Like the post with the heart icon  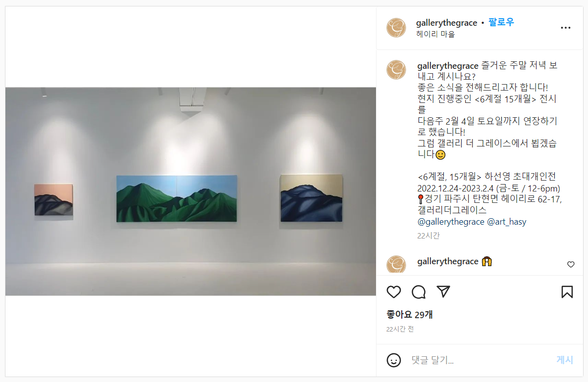[394, 292]
